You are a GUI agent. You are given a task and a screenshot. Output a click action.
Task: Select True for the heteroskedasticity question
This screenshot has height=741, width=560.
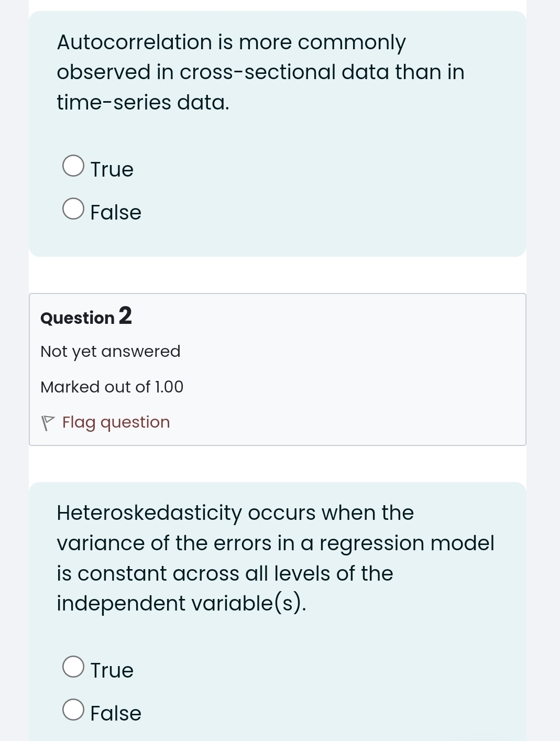click(73, 667)
